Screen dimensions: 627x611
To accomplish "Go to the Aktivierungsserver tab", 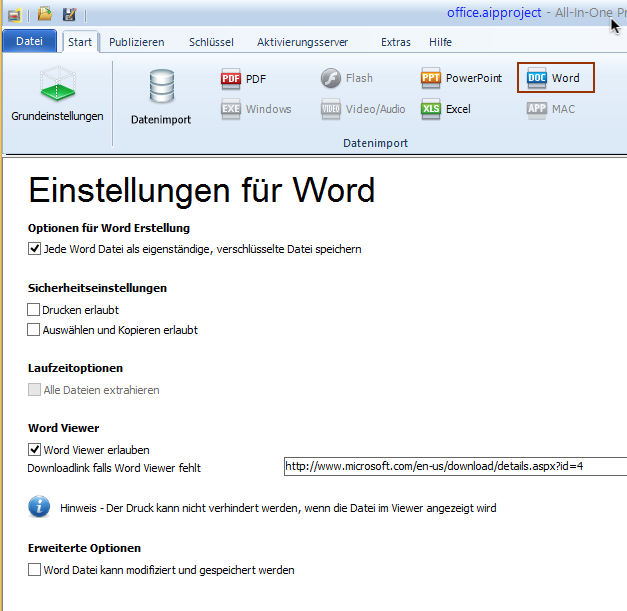I will coord(300,42).
